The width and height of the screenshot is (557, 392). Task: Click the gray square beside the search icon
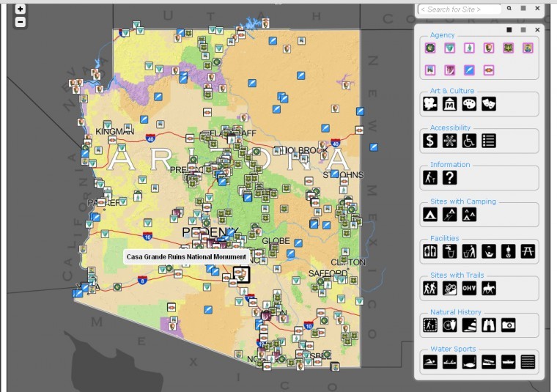pos(523,8)
